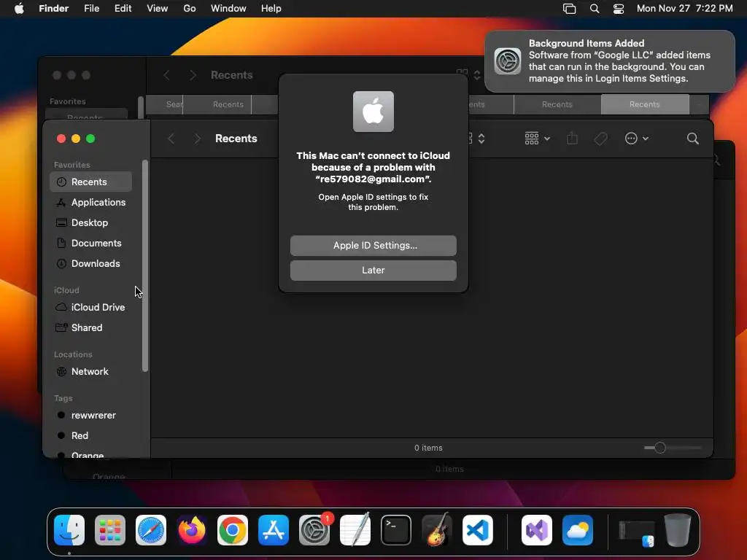The height and width of the screenshot is (560, 747).
Task: Open the More actions ellipsis menu
Action: (636, 139)
